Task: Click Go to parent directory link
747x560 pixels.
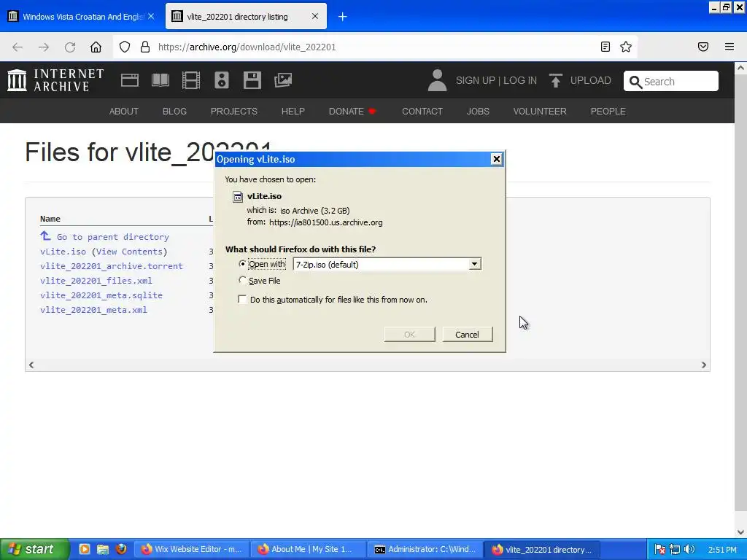Action: [x=113, y=237]
